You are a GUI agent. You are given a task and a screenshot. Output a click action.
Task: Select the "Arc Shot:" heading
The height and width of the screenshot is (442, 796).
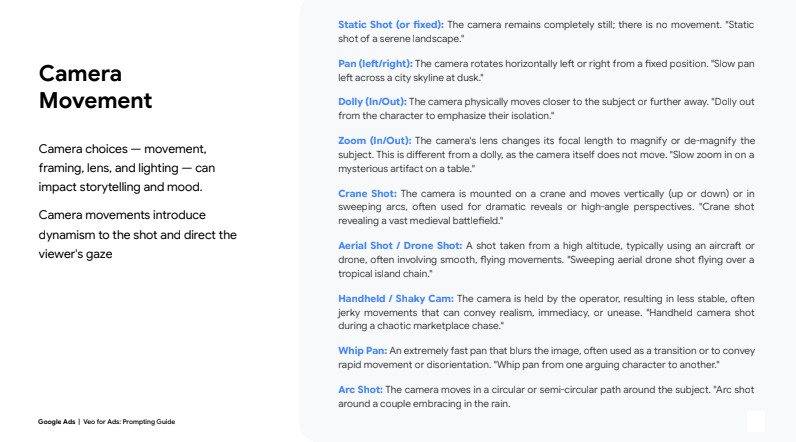pyautogui.click(x=361, y=389)
